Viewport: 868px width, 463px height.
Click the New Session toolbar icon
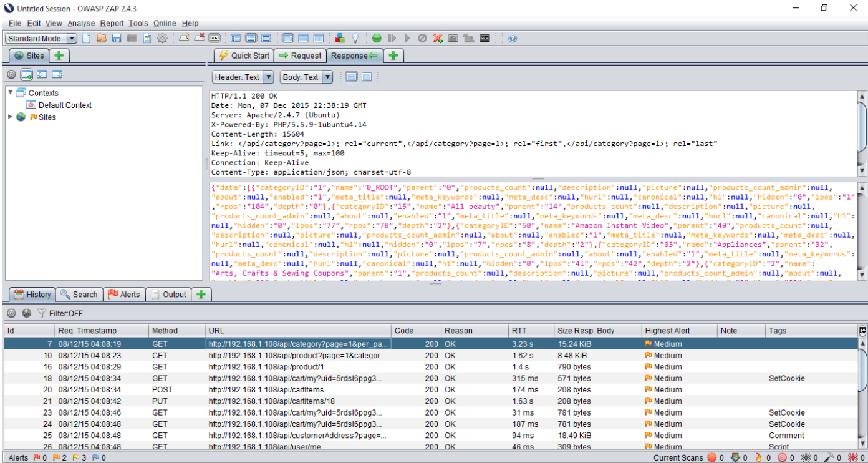coord(86,38)
